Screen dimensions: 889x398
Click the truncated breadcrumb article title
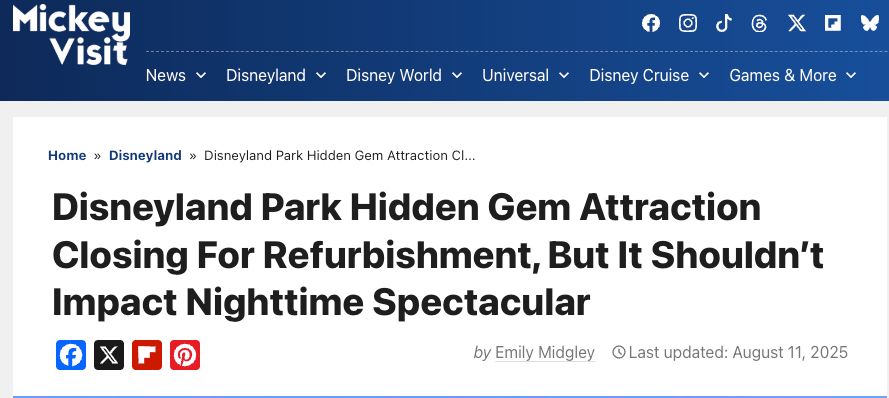point(340,155)
